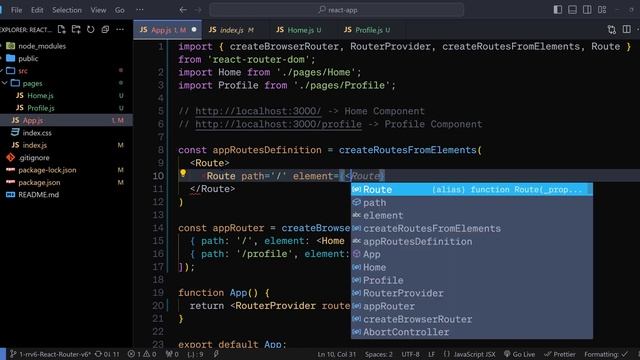
Task: Open errors and warnings count in status bar
Action: coord(142,354)
